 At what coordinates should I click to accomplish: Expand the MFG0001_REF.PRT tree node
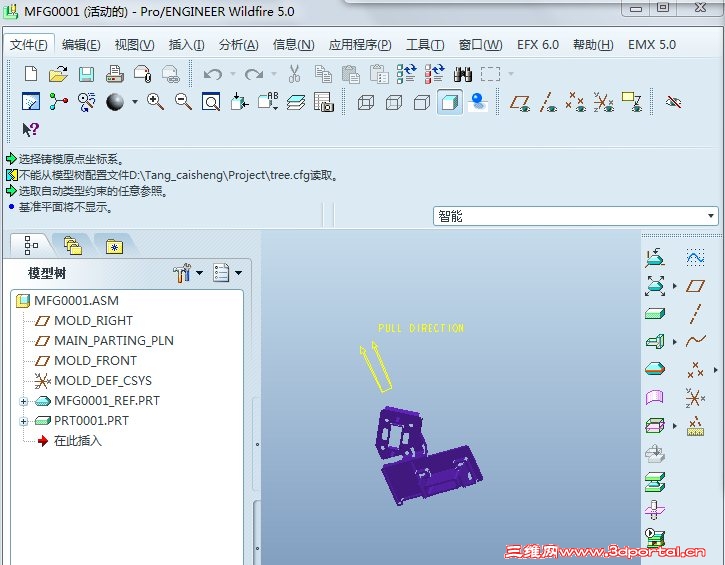pos(23,401)
